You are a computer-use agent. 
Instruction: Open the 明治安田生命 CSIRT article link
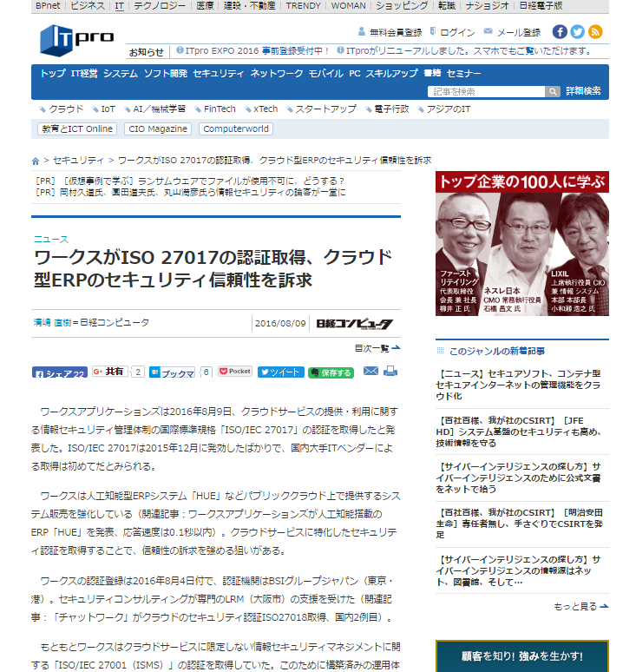520,524
